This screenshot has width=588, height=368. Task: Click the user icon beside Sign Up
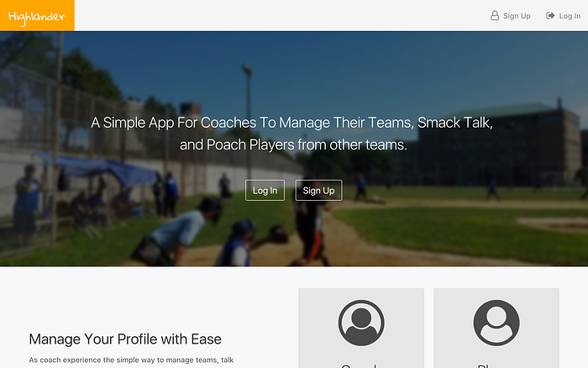click(x=495, y=16)
